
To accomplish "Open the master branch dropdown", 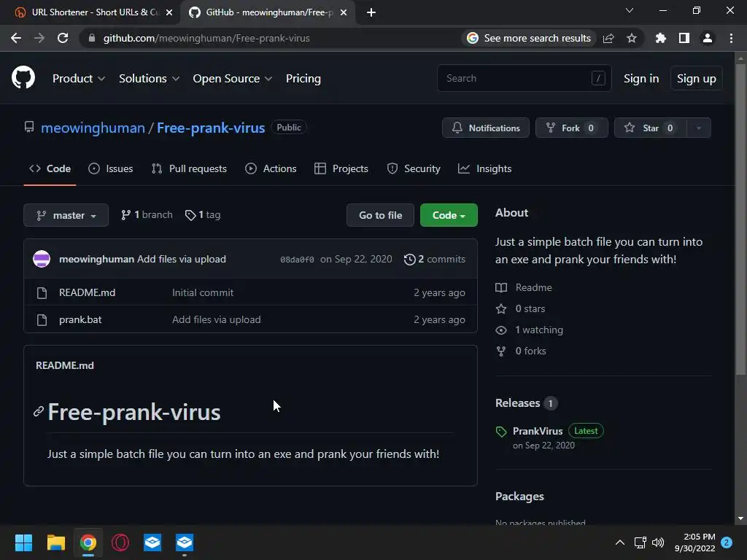I will pyautogui.click(x=66, y=215).
